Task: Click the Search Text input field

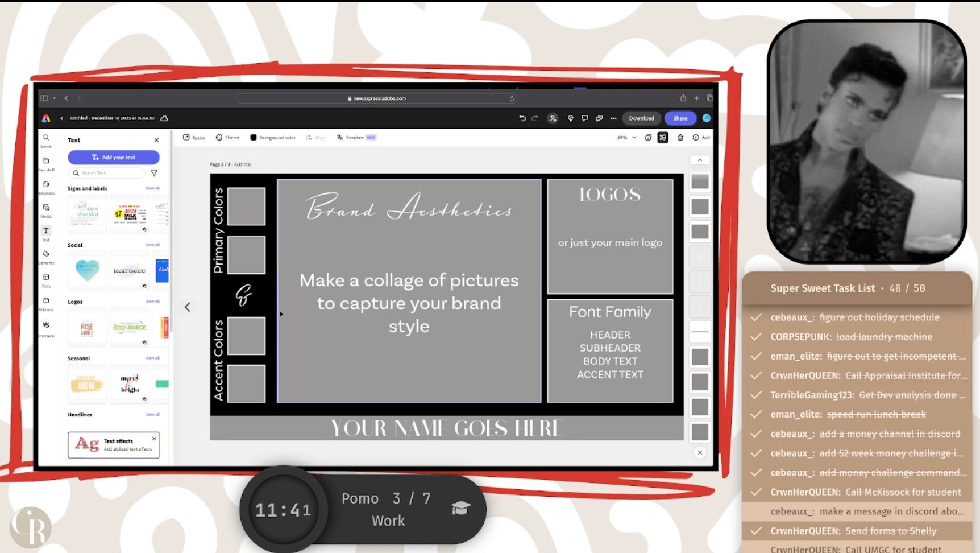Action: (x=108, y=173)
